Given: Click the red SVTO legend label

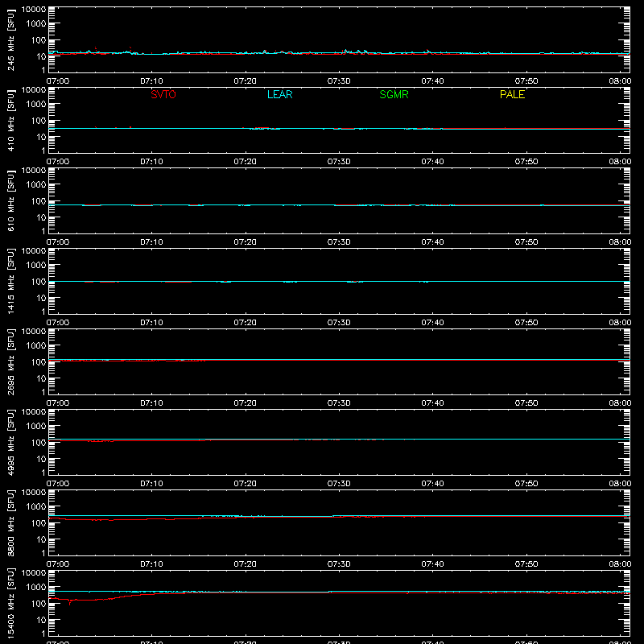Looking at the screenshot, I should click(163, 94).
